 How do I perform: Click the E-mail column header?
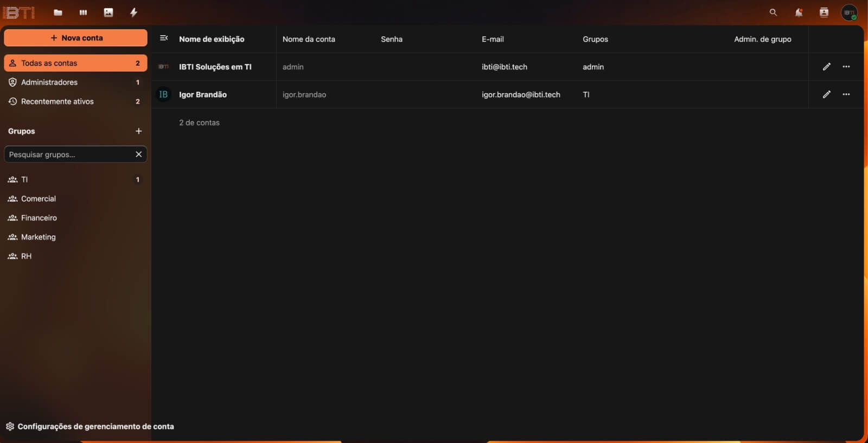[493, 39]
